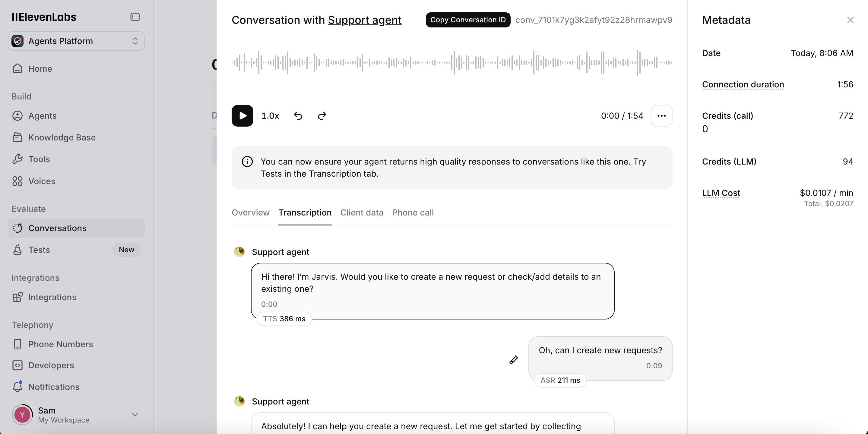Change the 1.0x playback speed
This screenshot has height=434, width=868.
270,115
